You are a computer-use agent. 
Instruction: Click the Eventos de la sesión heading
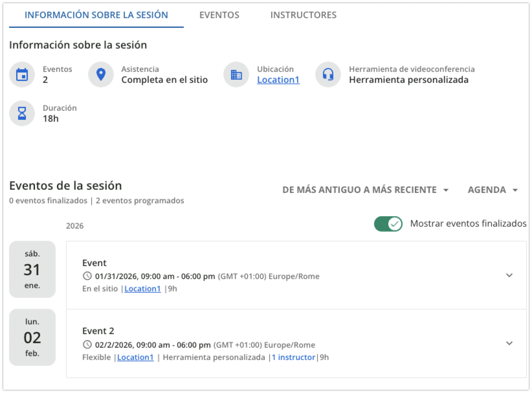click(66, 185)
